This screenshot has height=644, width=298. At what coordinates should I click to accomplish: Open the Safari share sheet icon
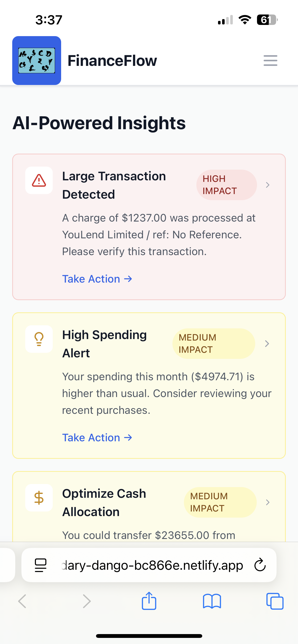(149, 601)
